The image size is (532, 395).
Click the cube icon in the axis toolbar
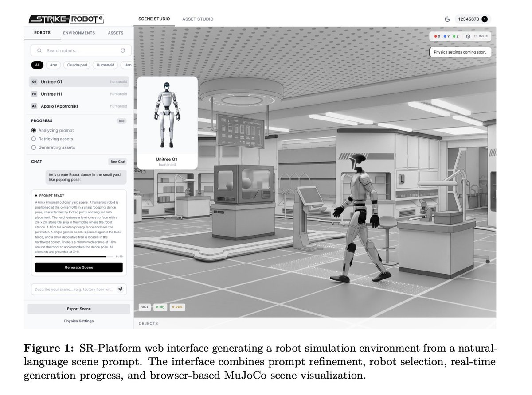click(468, 36)
